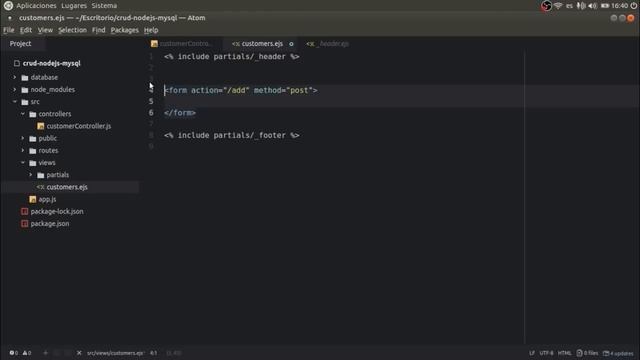Open the File menu
The height and width of the screenshot is (360, 640).
(9, 30)
